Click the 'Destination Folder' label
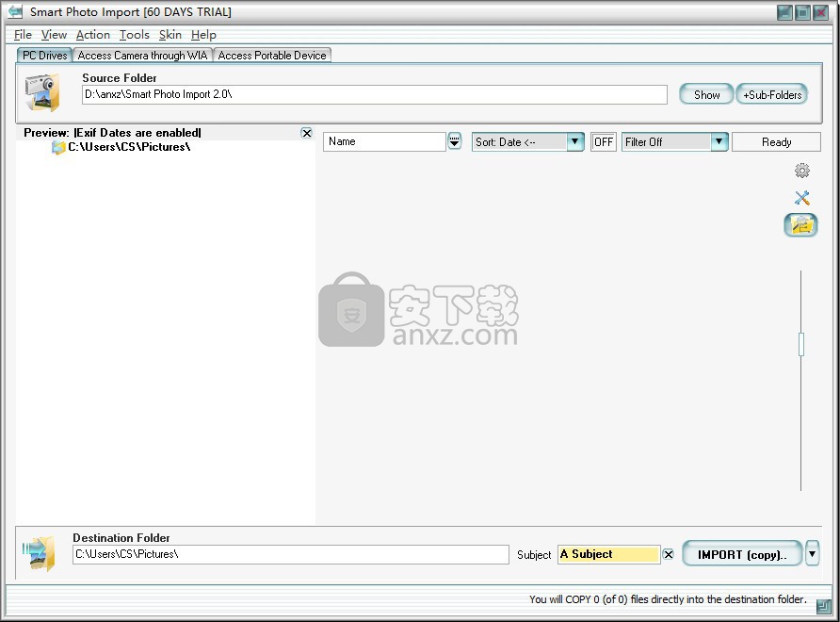The image size is (840, 622). tap(121, 538)
